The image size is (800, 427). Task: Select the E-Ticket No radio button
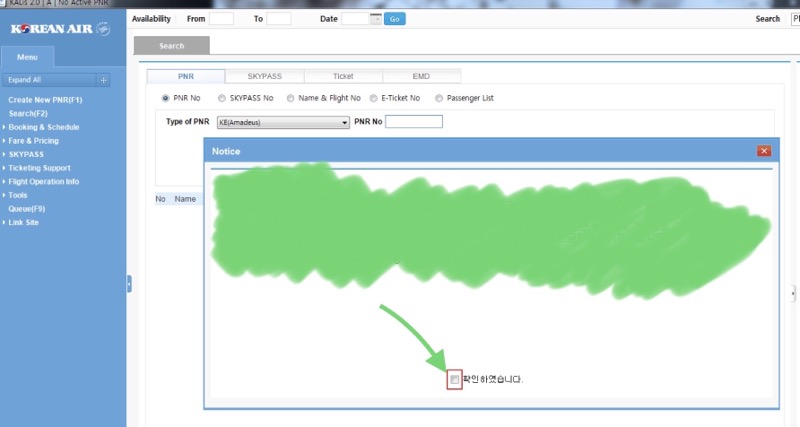373,98
